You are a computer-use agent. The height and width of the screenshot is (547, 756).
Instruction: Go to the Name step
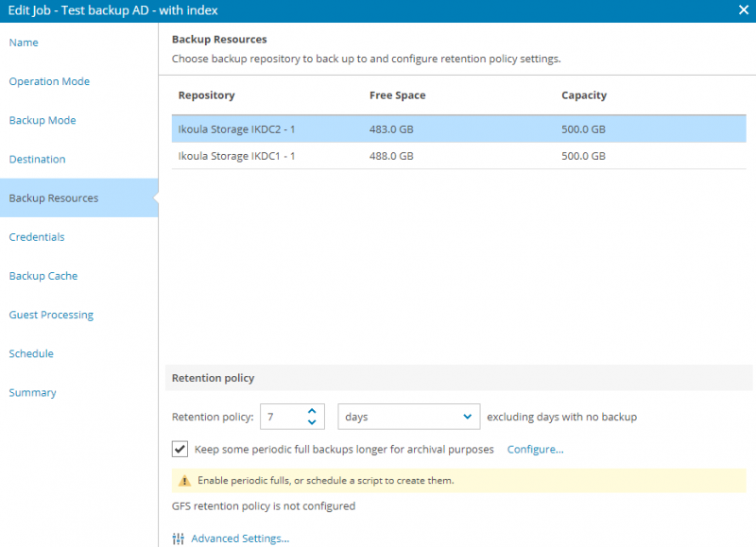pos(24,43)
